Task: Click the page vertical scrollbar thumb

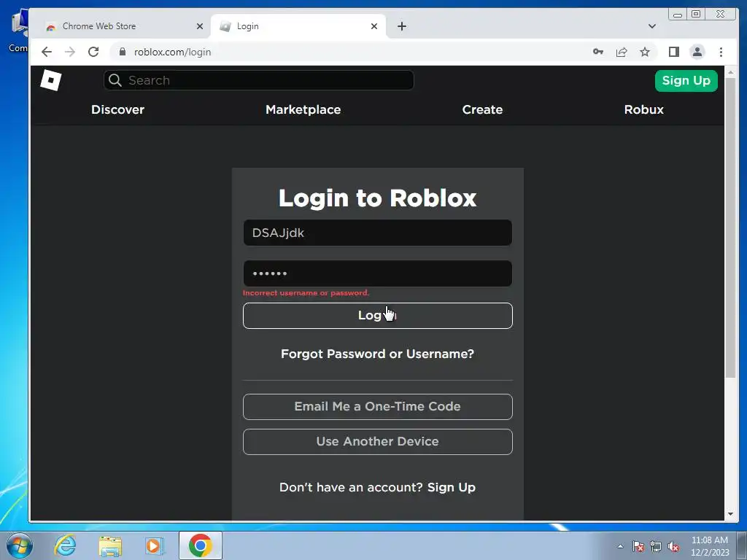Action: pyautogui.click(x=730, y=228)
